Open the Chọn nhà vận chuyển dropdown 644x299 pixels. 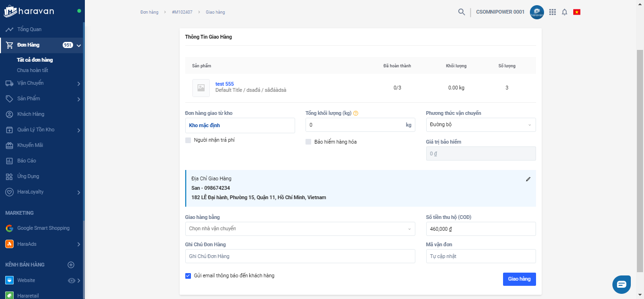300,229
